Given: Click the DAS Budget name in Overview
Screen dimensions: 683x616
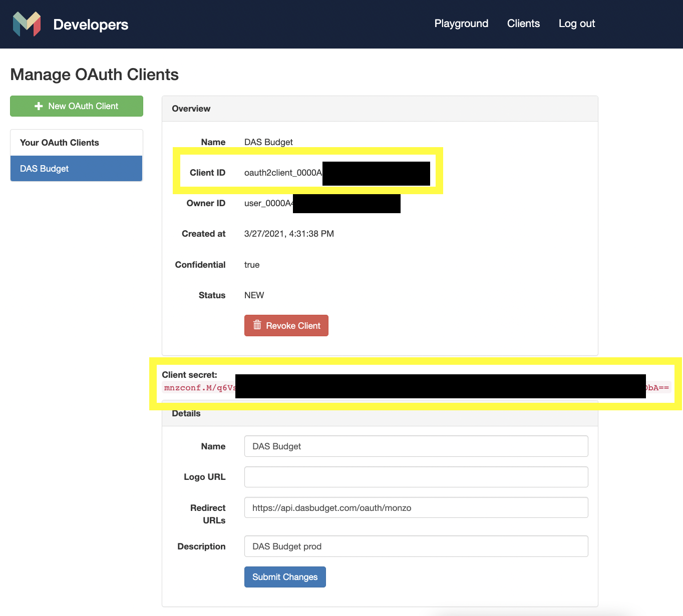Looking at the screenshot, I should 268,142.
